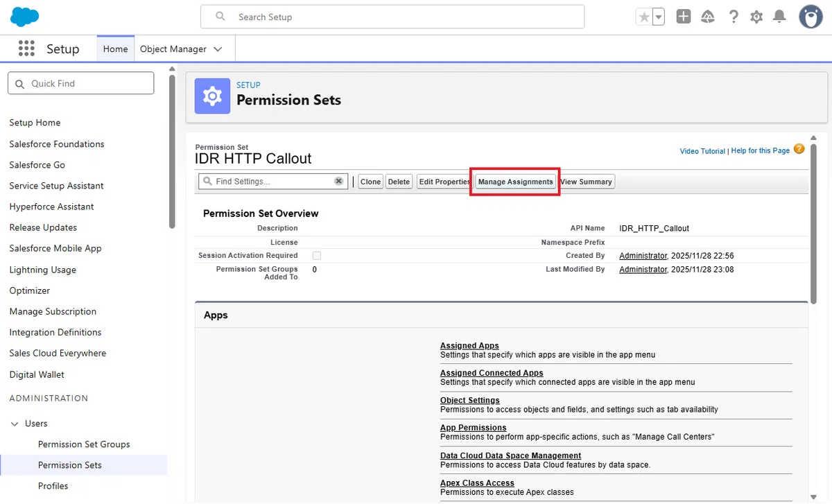Click the Find Settings input field
832x504 pixels.
point(272,181)
